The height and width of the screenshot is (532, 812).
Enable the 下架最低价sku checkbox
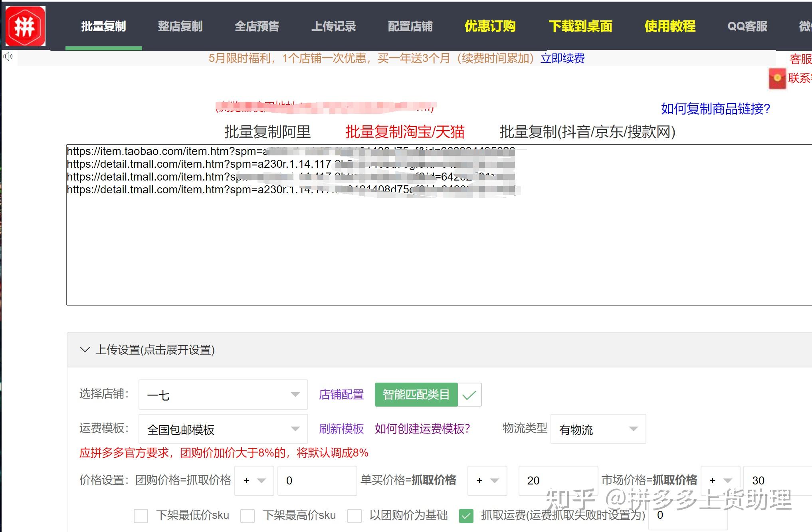pyautogui.click(x=141, y=516)
